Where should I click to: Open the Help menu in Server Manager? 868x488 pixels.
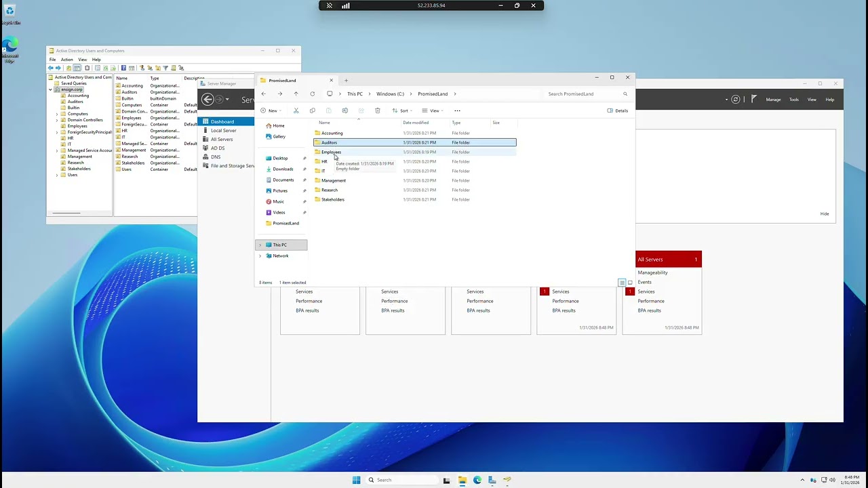[830, 100]
